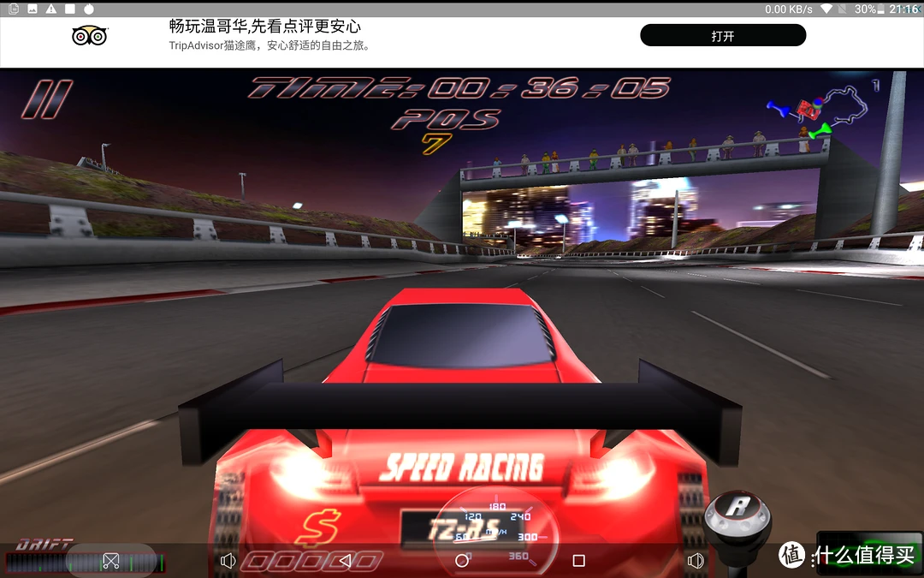
Task: Click the screenshot capture icon in navigation bar
Action: 110,560
